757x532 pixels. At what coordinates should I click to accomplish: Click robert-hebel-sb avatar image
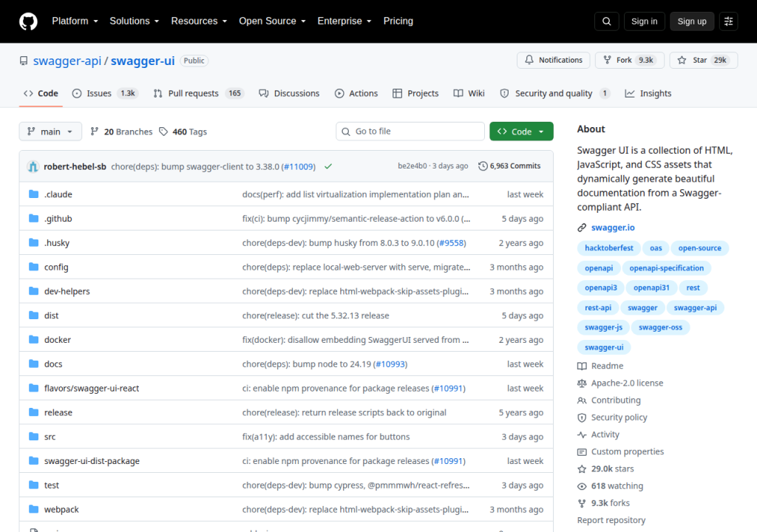click(33, 166)
